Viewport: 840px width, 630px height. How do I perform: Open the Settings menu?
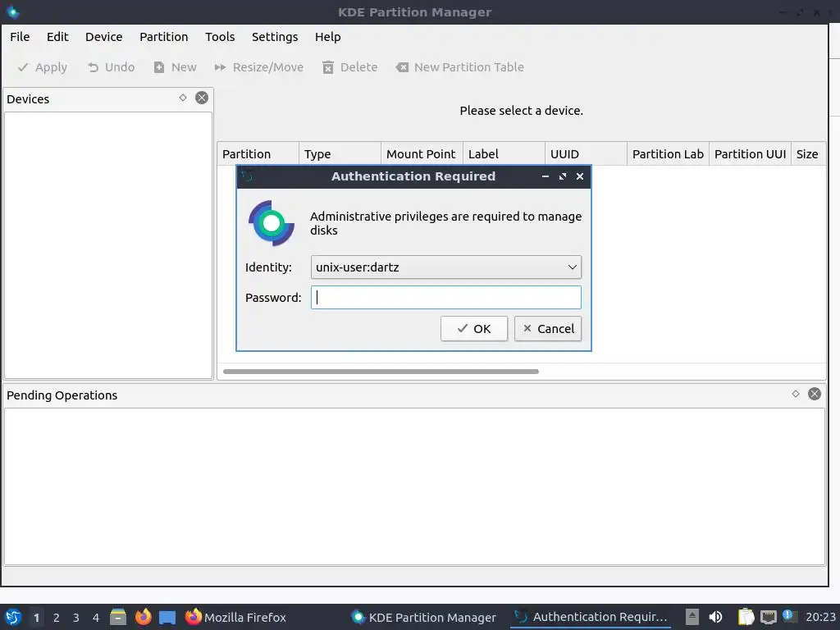[x=275, y=36]
